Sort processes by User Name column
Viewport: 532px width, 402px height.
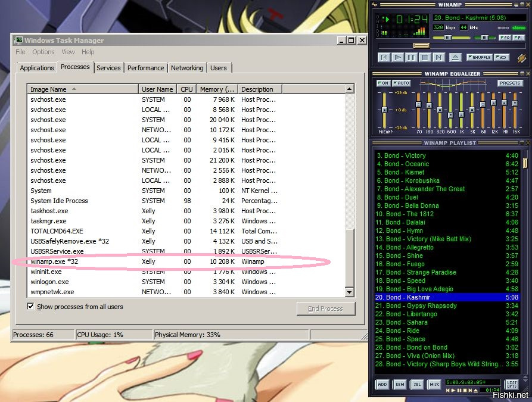pos(157,89)
